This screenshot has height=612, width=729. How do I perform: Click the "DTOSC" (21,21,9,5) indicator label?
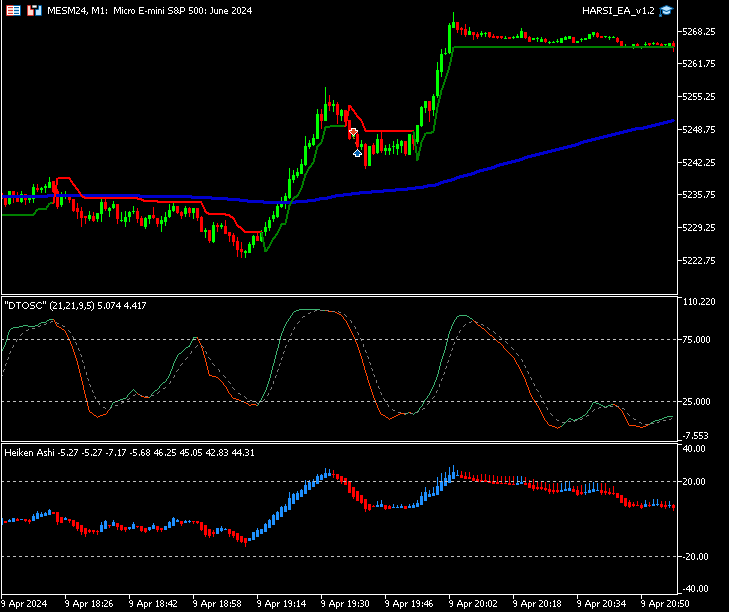coord(75,306)
